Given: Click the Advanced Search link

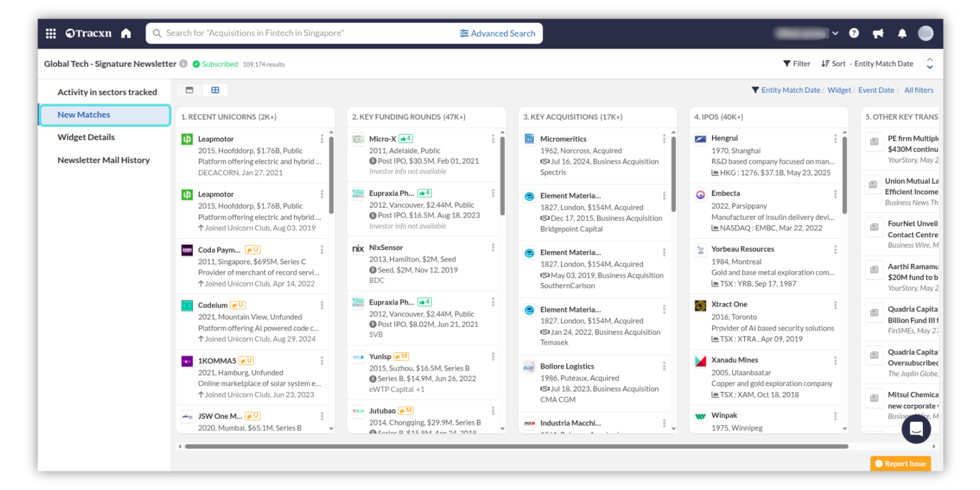Looking at the screenshot, I should (497, 34).
